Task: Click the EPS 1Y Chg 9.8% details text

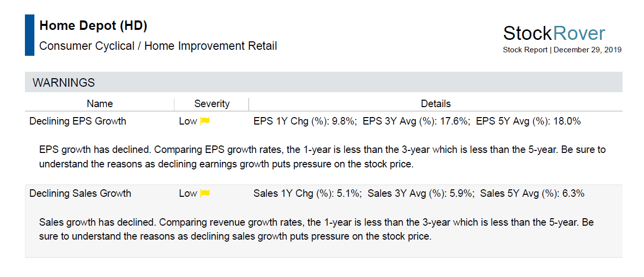Action: [x=305, y=121]
